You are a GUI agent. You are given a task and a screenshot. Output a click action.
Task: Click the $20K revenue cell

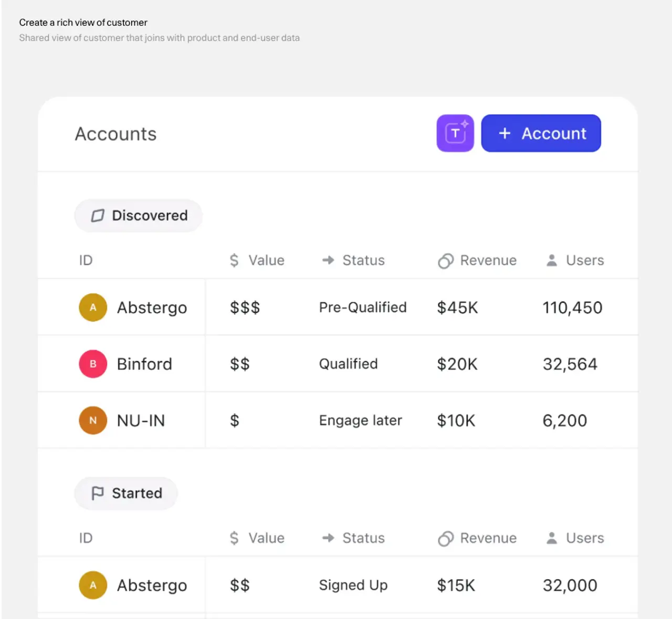pyautogui.click(x=457, y=364)
